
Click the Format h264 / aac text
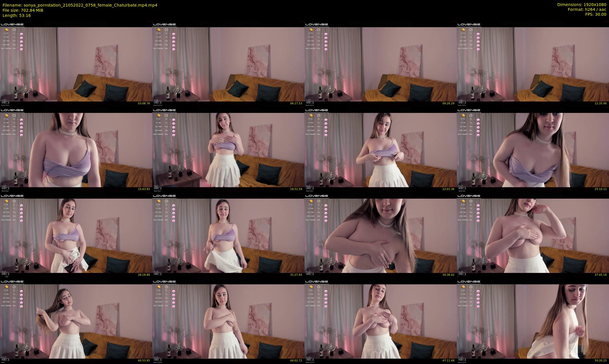tap(587, 9)
